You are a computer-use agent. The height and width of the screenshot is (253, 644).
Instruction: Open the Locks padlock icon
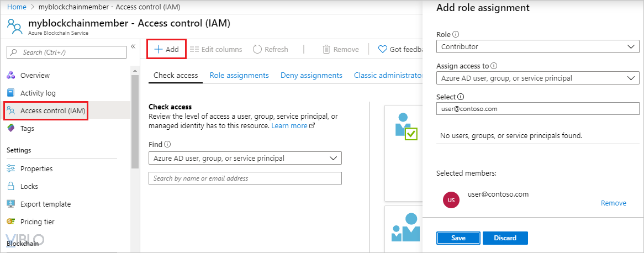pos(10,186)
